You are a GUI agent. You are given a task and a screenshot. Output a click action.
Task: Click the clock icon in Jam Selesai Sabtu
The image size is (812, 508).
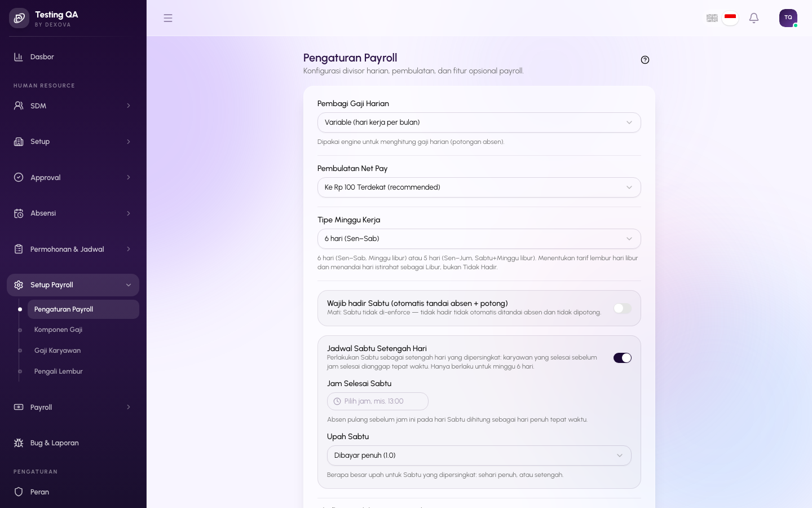coord(337,401)
